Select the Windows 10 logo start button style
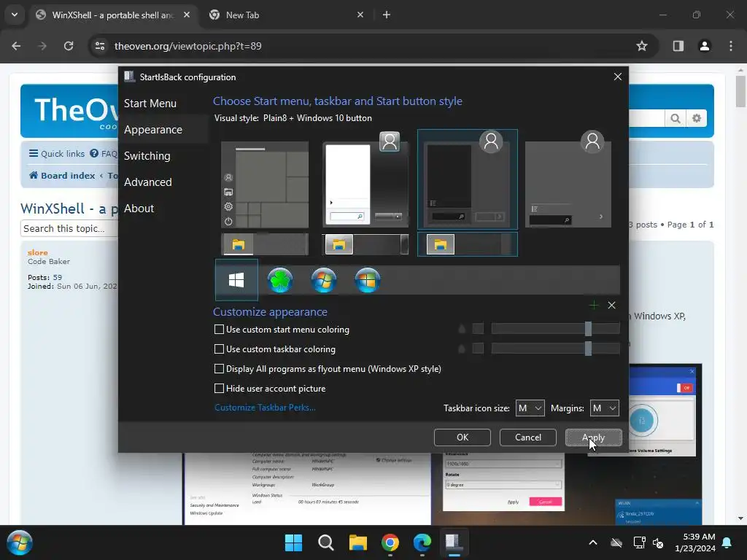Image resolution: width=747 pixels, height=560 pixels. pyautogui.click(x=236, y=280)
